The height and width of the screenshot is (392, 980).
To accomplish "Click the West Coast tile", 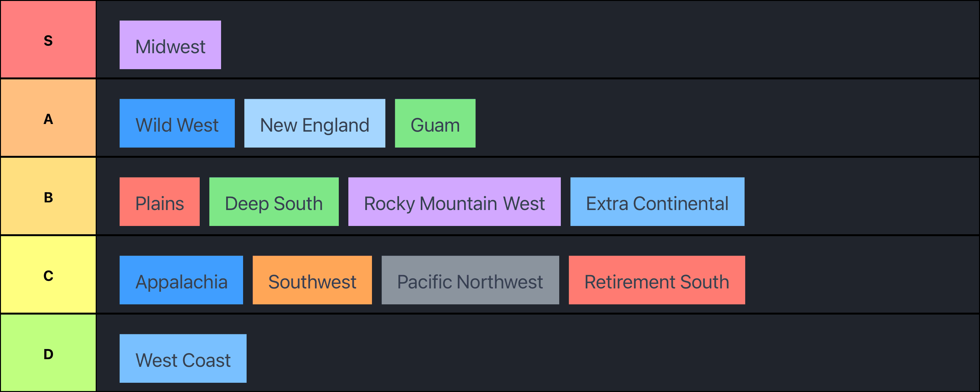I will [182, 358].
